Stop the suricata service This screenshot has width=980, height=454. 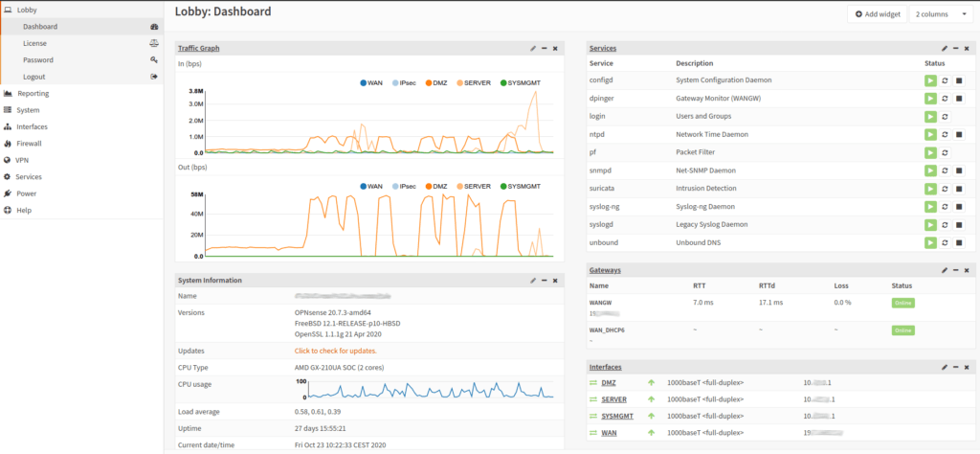click(x=959, y=189)
